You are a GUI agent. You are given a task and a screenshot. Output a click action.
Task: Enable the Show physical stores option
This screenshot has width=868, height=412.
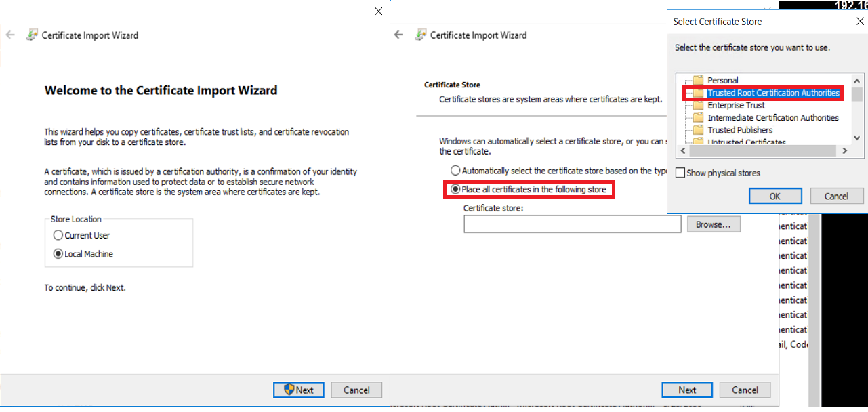click(x=680, y=173)
